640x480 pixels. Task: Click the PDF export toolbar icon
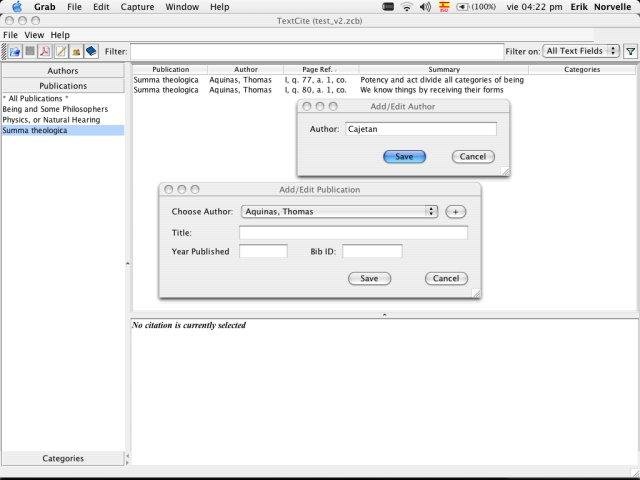pos(44,51)
